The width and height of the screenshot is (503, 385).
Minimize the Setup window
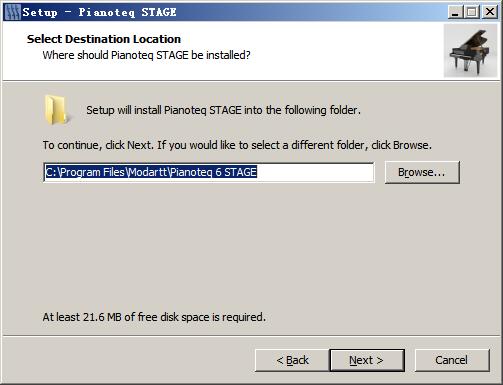pos(455,12)
